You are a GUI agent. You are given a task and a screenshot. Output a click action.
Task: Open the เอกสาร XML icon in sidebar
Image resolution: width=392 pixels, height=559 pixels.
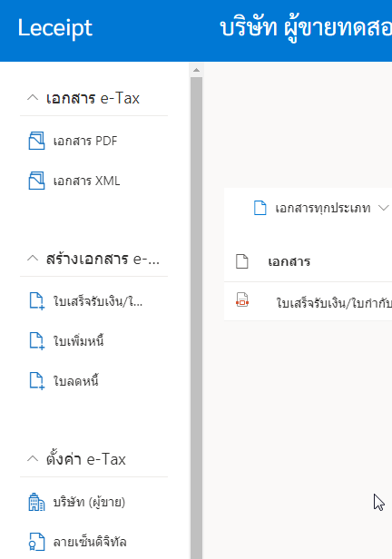coord(36,181)
